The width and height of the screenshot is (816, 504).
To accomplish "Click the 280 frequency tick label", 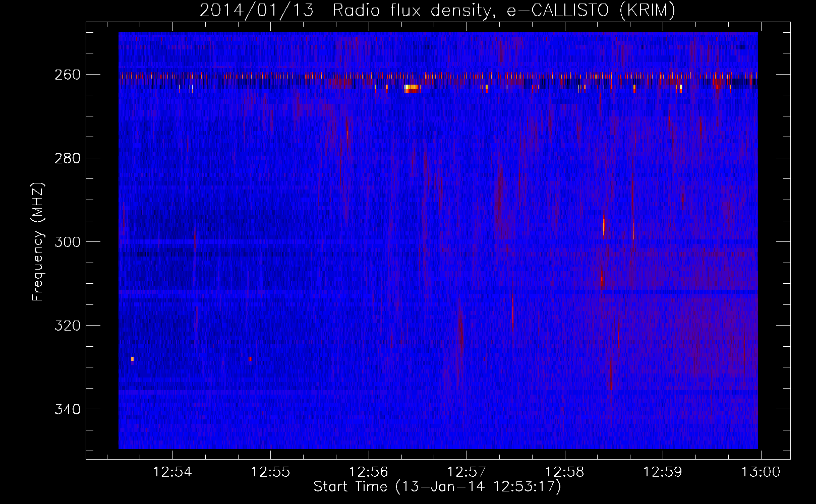I will coord(67,158).
